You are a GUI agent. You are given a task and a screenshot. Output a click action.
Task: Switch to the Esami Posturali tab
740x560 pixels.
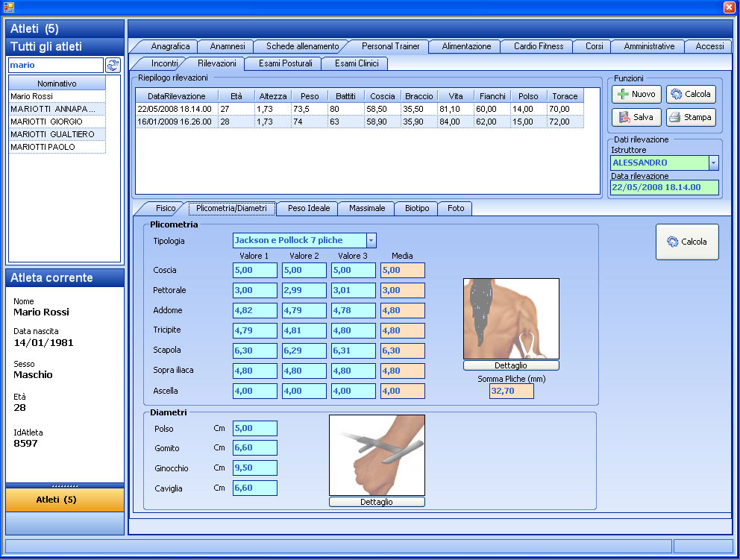point(285,63)
